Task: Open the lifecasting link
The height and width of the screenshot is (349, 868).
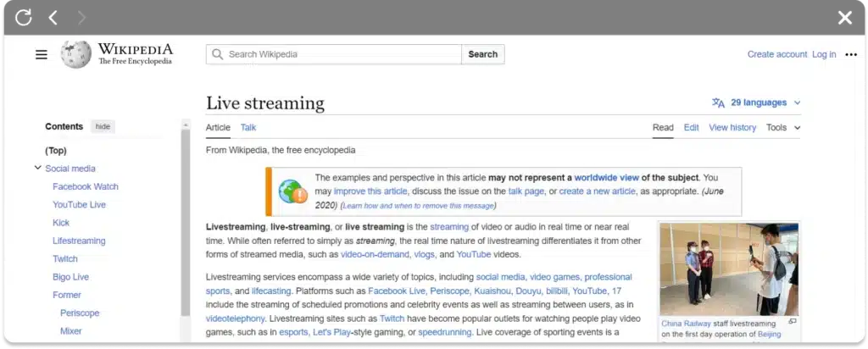Action: (271, 291)
